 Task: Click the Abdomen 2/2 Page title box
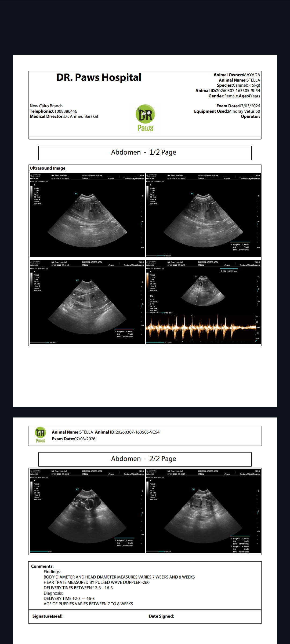tap(145, 459)
